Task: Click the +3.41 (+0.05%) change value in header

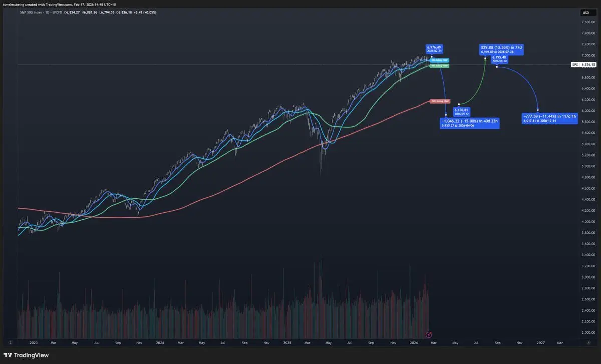Action: (146, 12)
